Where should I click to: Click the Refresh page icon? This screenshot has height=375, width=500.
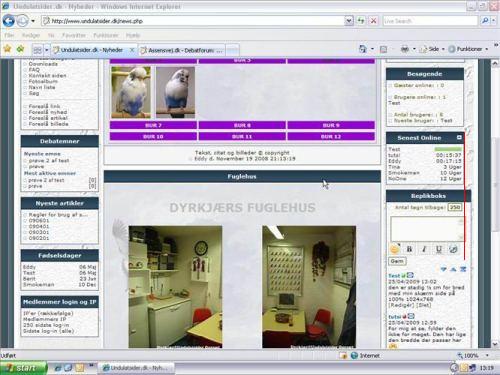pos(361,21)
